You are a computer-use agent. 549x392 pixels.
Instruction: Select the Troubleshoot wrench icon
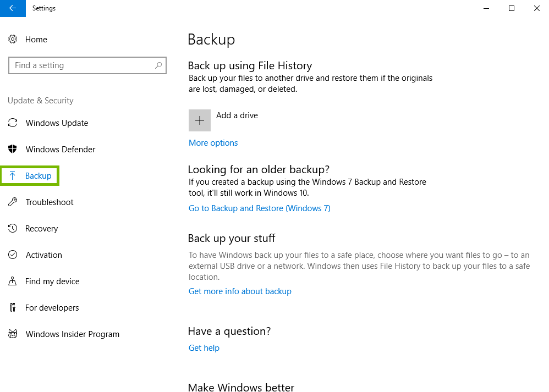tap(13, 202)
